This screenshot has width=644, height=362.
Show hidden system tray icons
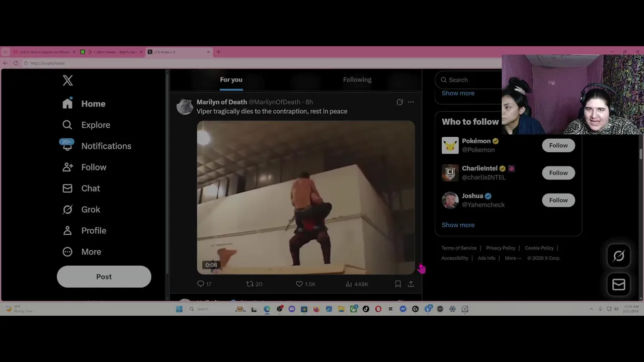click(x=591, y=309)
